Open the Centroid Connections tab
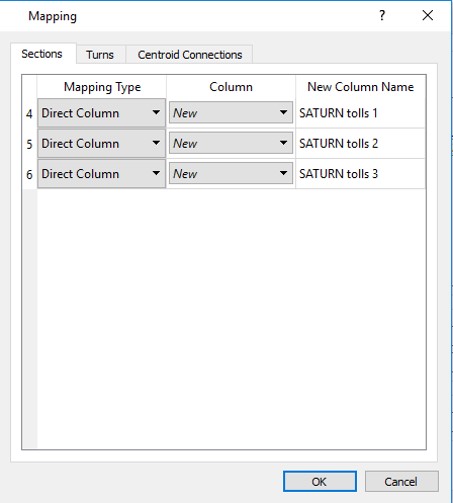Viewport: 453px width, 503px height. coord(190,55)
